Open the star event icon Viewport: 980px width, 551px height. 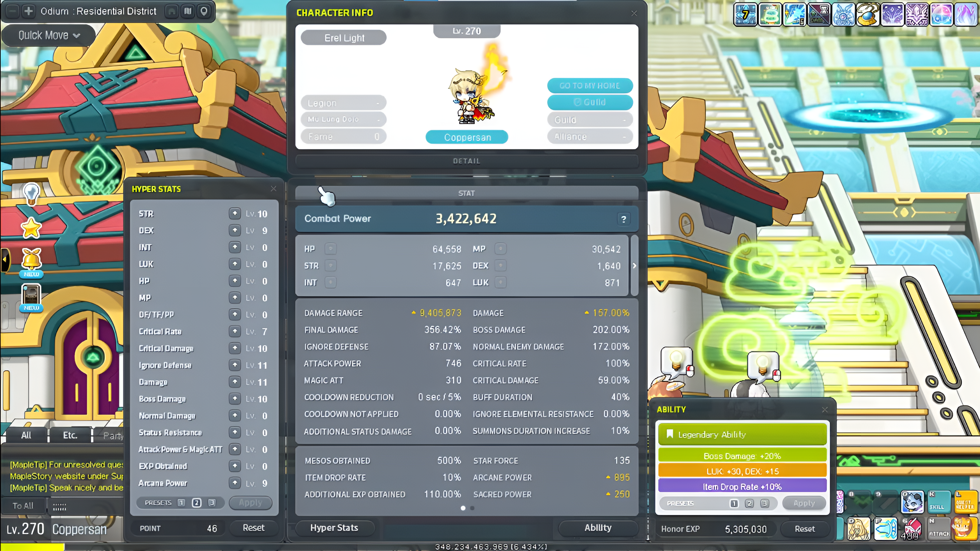click(31, 228)
